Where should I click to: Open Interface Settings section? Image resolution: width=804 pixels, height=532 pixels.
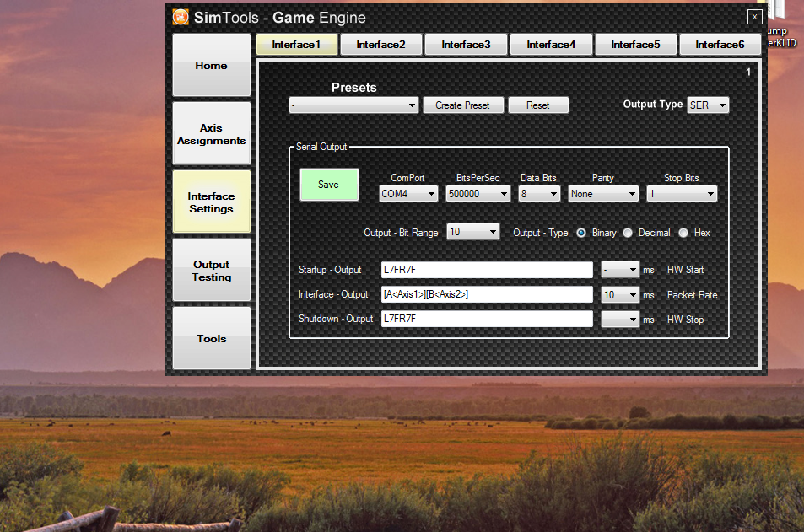211,202
